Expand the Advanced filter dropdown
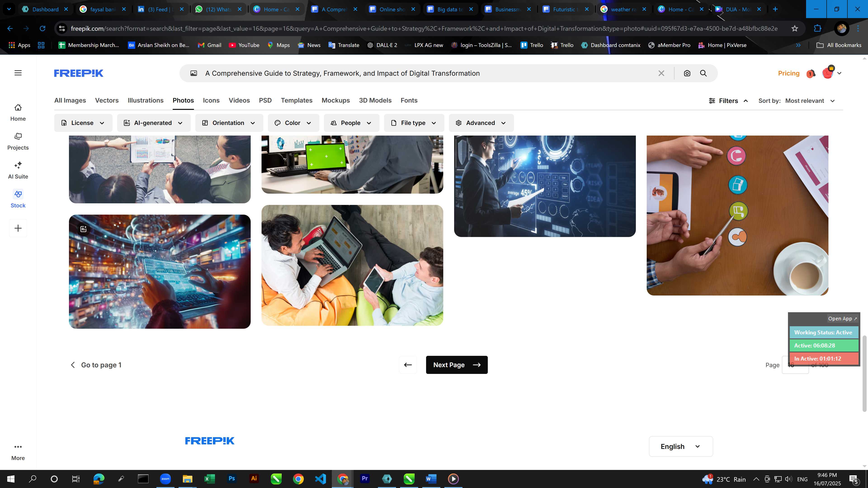868x488 pixels. 481,123
